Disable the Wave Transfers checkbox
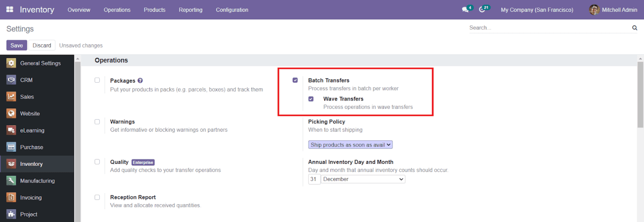644x222 pixels. (311, 99)
